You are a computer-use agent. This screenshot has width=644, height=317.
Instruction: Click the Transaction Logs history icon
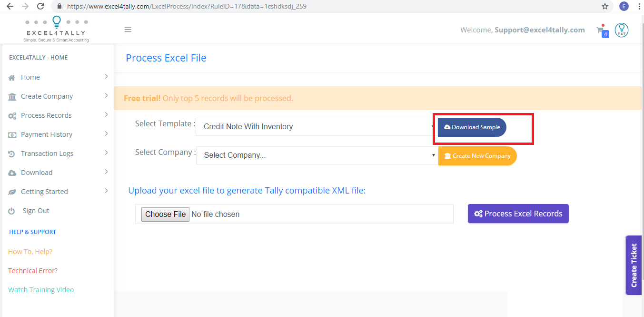12,154
